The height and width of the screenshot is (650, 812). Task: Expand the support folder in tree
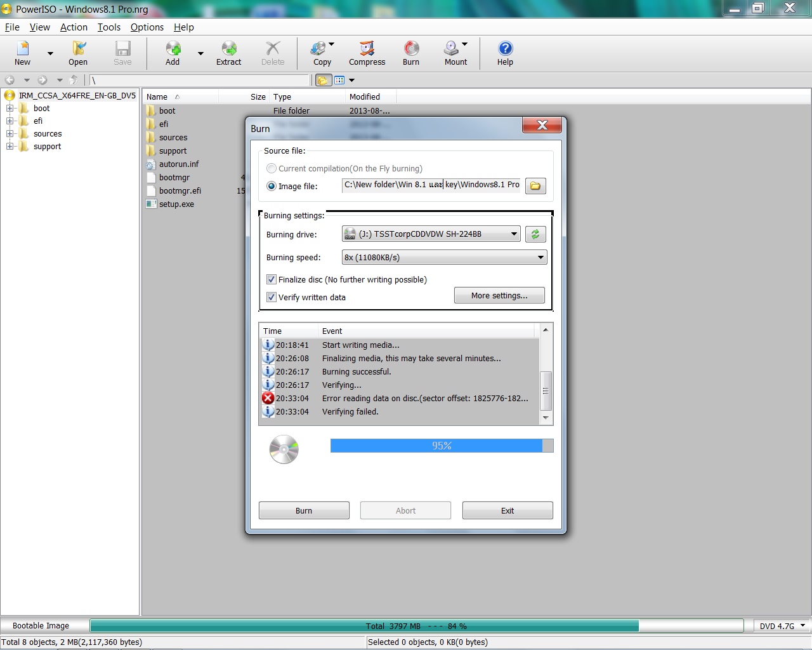pos(10,147)
